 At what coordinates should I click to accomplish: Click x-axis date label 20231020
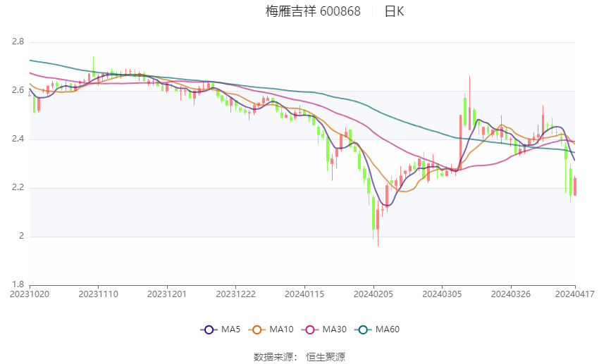pos(30,294)
